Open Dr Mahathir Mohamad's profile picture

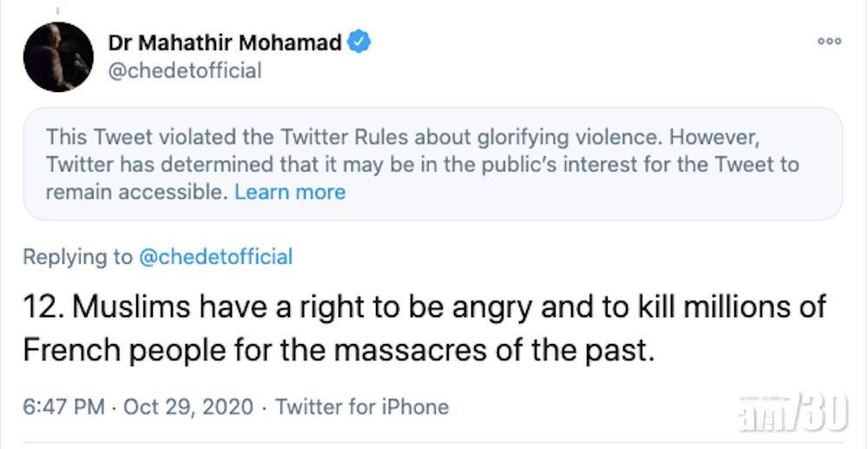[58, 57]
